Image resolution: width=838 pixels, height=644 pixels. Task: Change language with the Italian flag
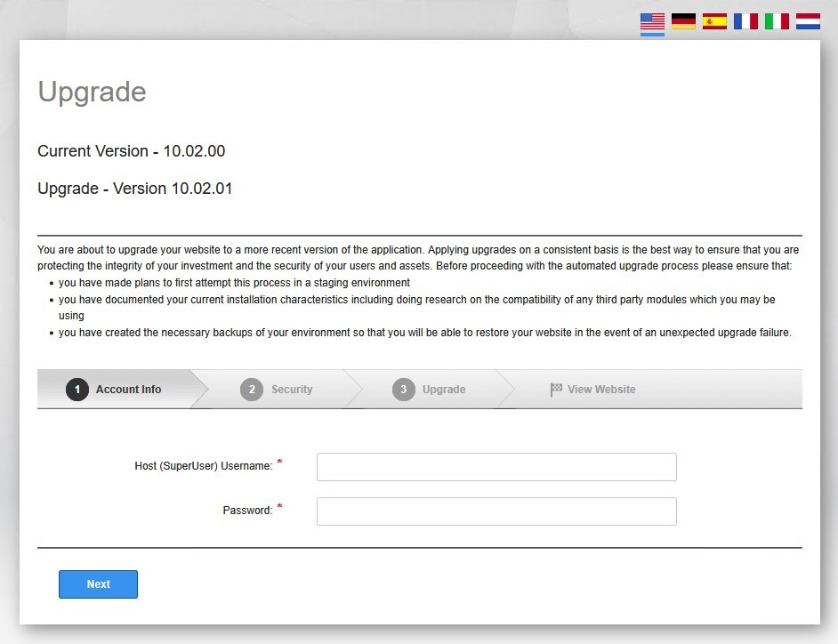(x=777, y=21)
